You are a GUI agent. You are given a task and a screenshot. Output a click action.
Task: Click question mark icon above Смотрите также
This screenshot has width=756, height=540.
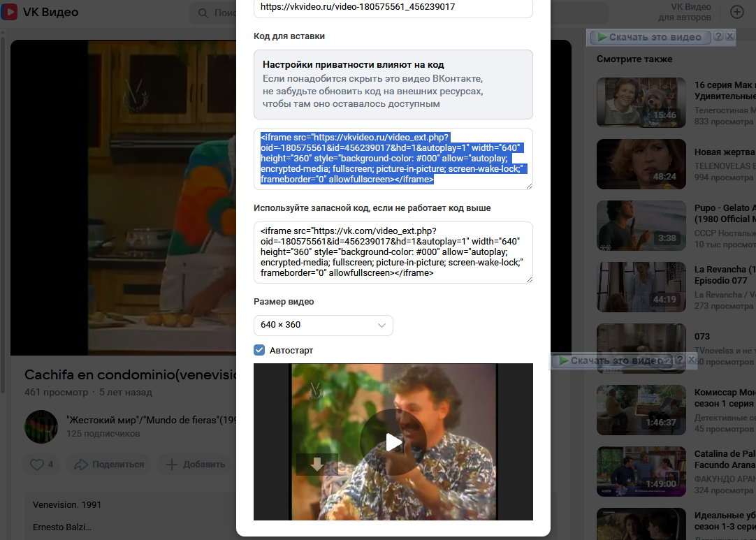[x=718, y=37]
